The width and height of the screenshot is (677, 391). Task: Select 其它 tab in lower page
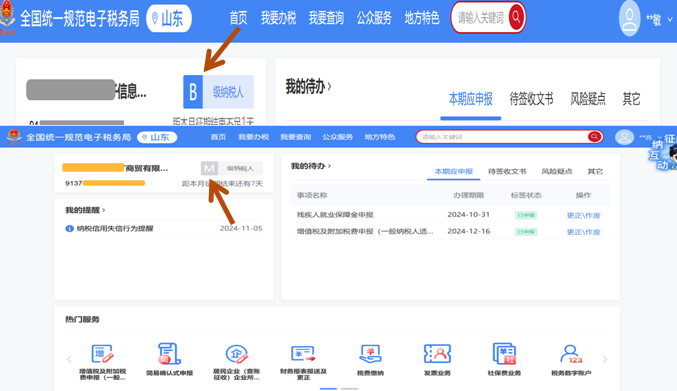tap(595, 171)
